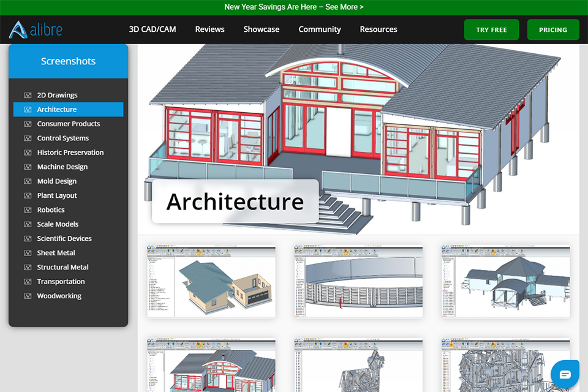Click the image icon beside Control Systems

tap(28, 138)
